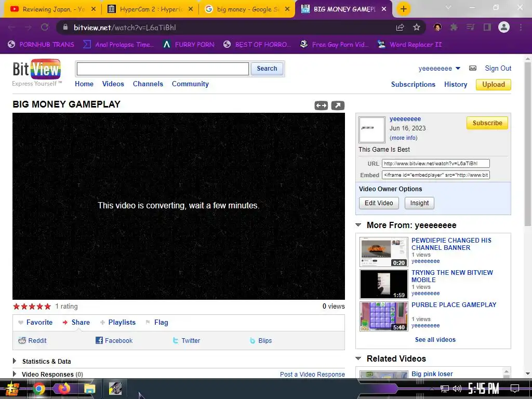Screen dimensions: 532x399
Task: Open the Insight button
Action: coord(419,203)
